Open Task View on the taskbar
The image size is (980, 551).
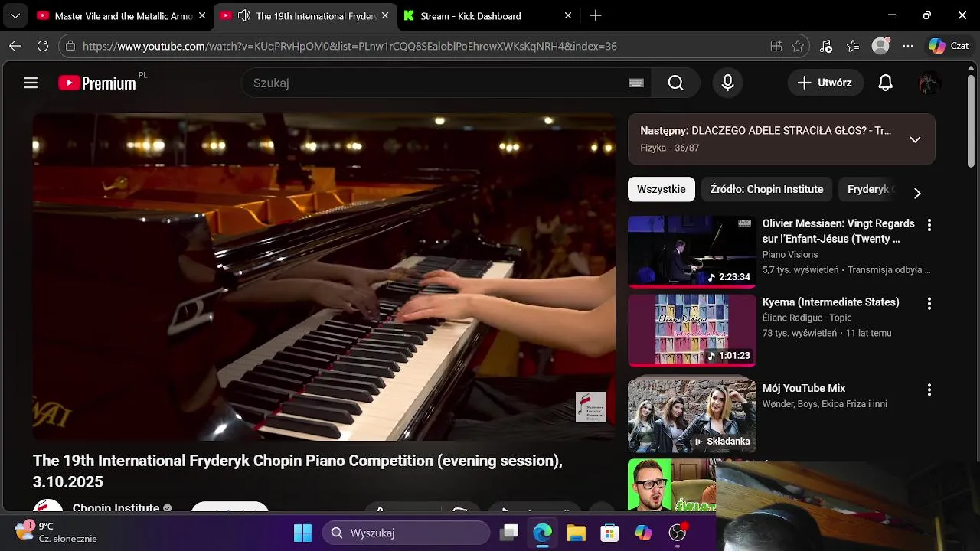click(x=509, y=533)
